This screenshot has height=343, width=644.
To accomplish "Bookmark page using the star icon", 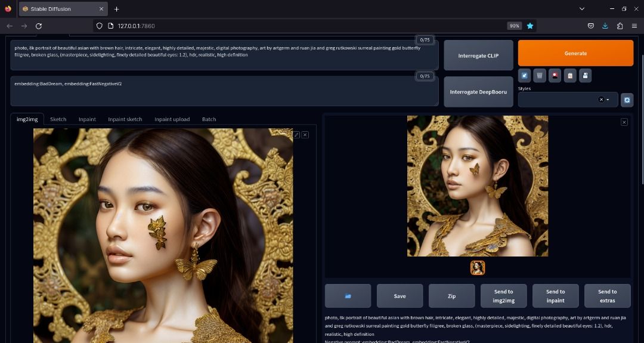I will [x=530, y=26].
